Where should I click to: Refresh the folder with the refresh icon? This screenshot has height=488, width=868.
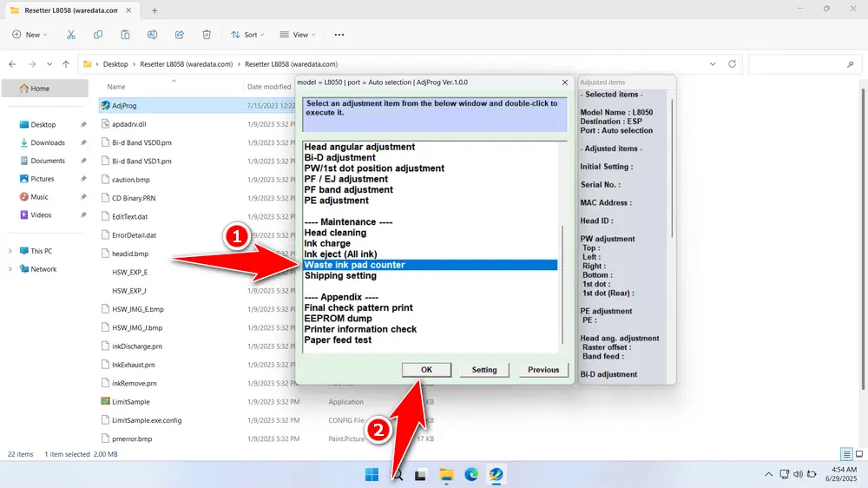[733, 64]
